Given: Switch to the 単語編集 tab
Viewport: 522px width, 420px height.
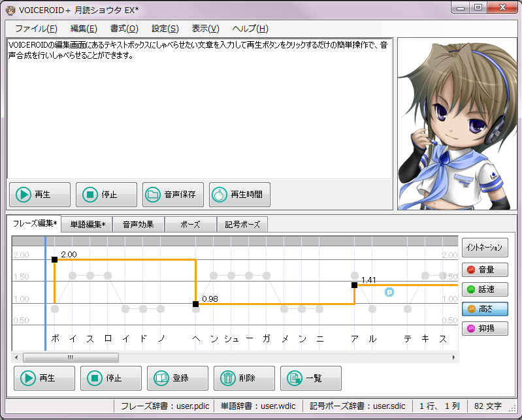Looking at the screenshot, I should 88,225.
